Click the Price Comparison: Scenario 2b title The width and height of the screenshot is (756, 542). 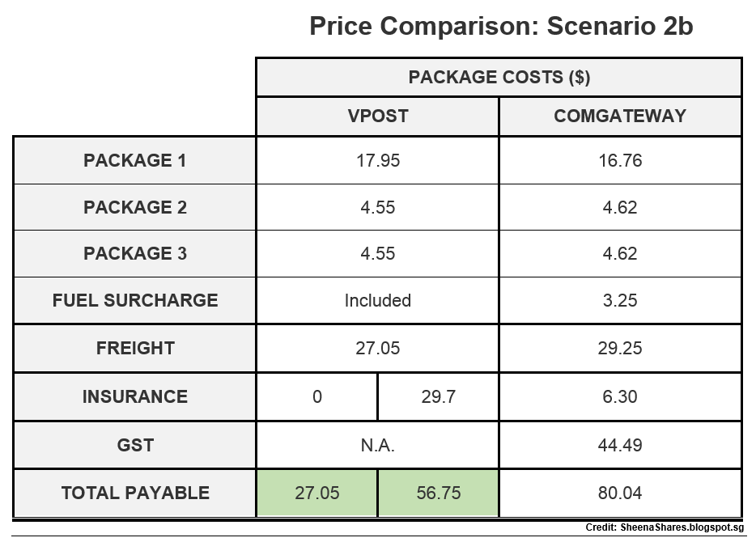pyautogui.click(x=501, y=26)
